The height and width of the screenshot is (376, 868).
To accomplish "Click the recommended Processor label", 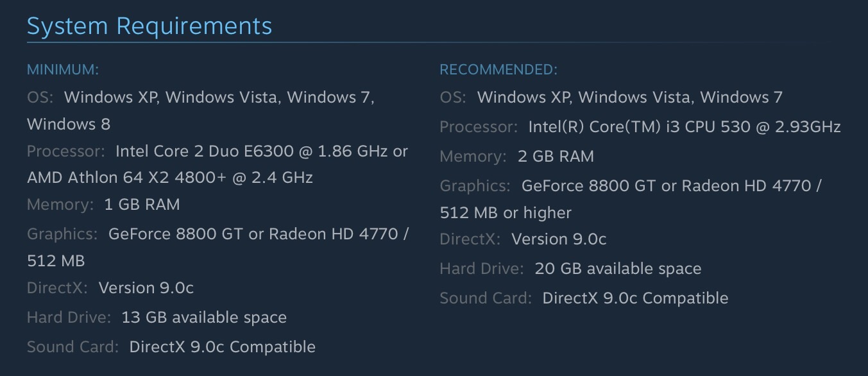I will coord(479,126).
